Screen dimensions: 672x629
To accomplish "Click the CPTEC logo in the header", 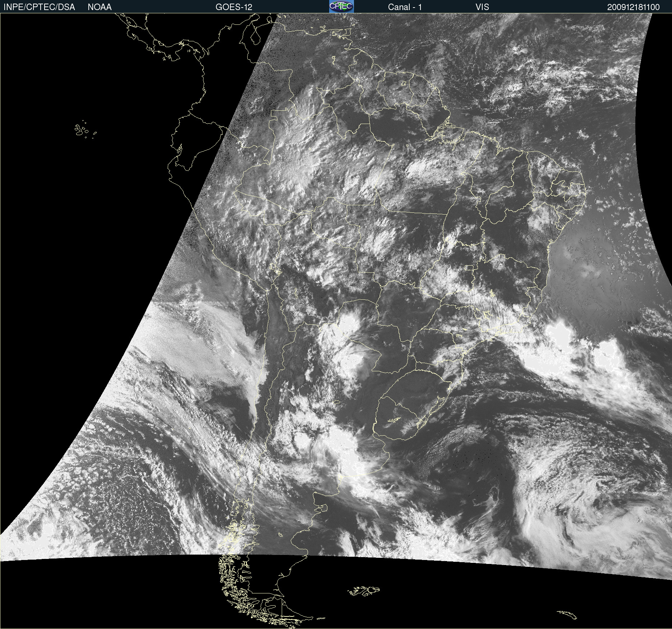I will [341, 6].
